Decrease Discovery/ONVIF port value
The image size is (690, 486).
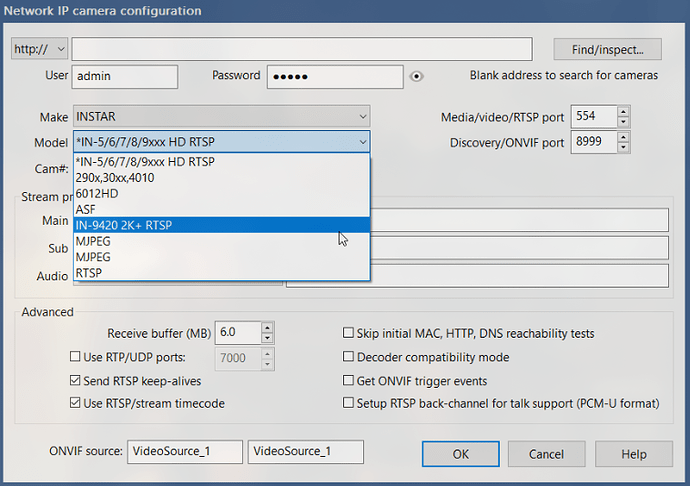point(623,147)
